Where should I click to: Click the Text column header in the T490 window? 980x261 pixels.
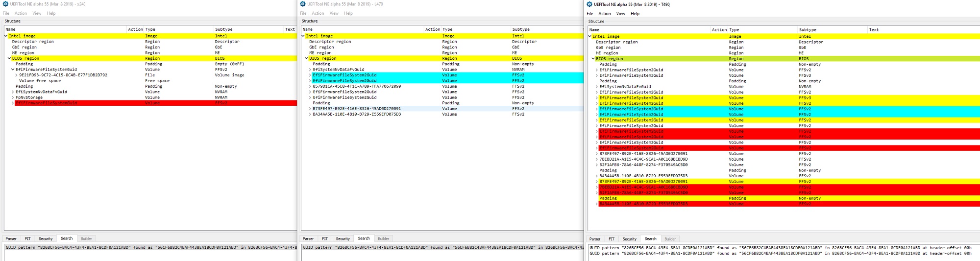(x=923, y=30)
